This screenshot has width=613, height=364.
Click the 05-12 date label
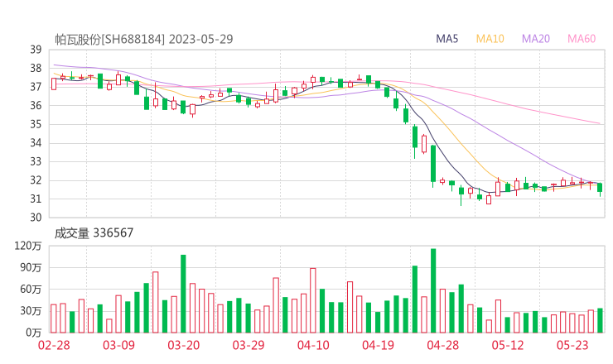[508, 345]
